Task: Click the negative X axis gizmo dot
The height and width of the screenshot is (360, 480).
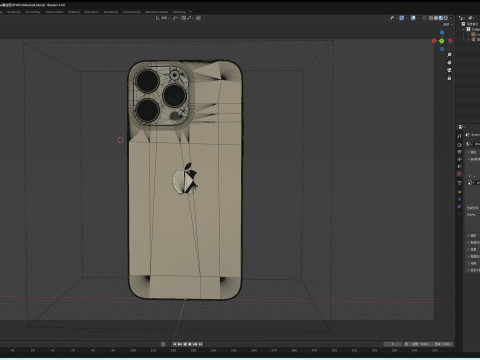Action: (x=450, y=41)
